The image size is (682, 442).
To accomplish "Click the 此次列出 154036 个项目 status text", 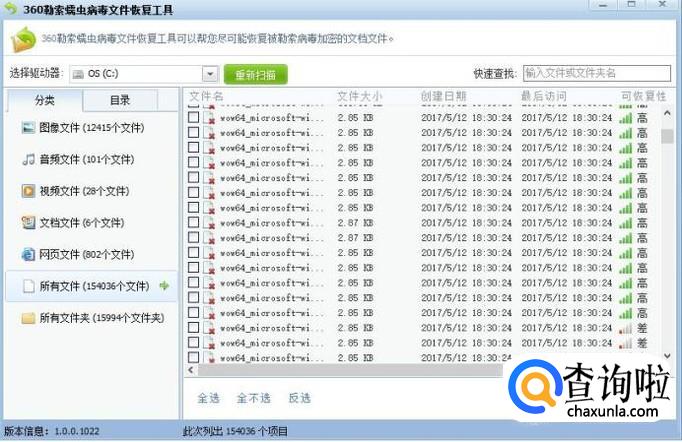I will 235,432.
